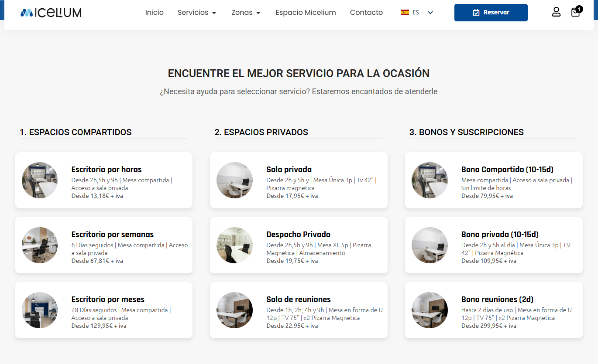598x364 pixels.
Task: Open the Despacho Privado title link
Action: (x=298, y=235)
